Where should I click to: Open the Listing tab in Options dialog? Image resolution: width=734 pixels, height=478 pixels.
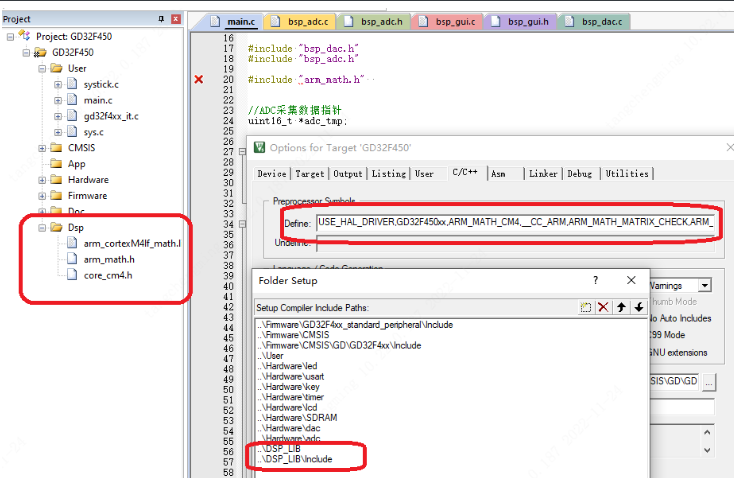coord(389,174)
